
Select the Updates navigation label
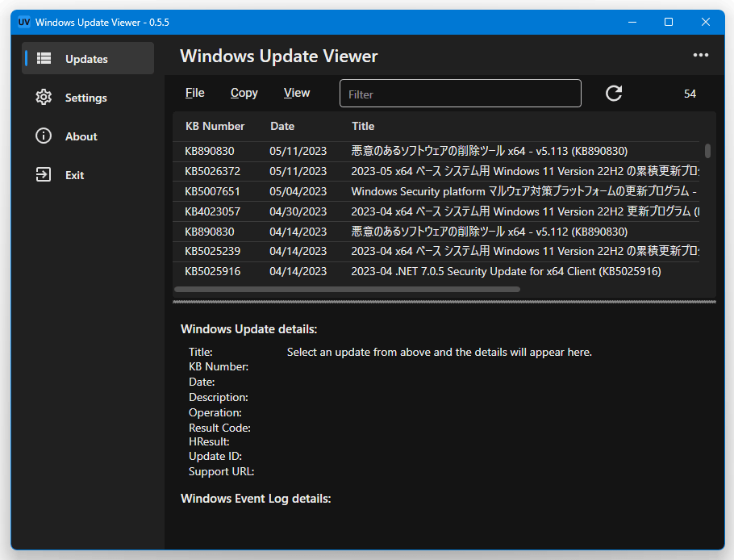[86, 59]
